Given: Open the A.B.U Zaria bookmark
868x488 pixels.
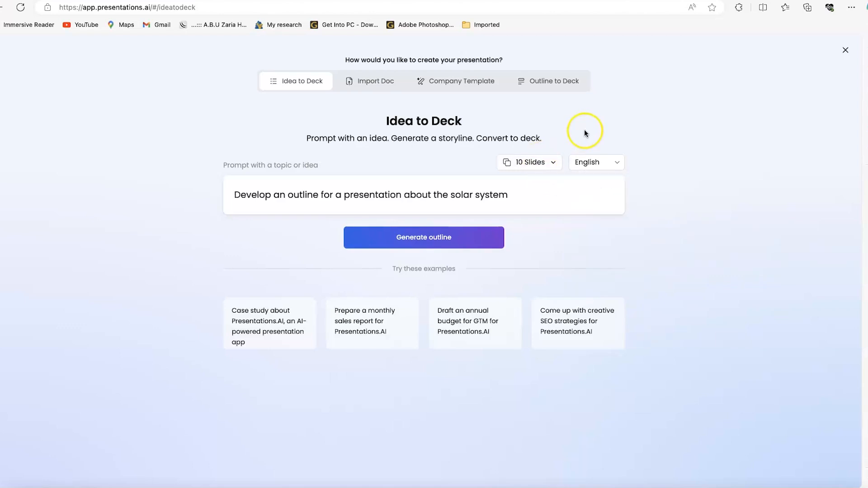Looking at the screenshot, I should point(213,25).
